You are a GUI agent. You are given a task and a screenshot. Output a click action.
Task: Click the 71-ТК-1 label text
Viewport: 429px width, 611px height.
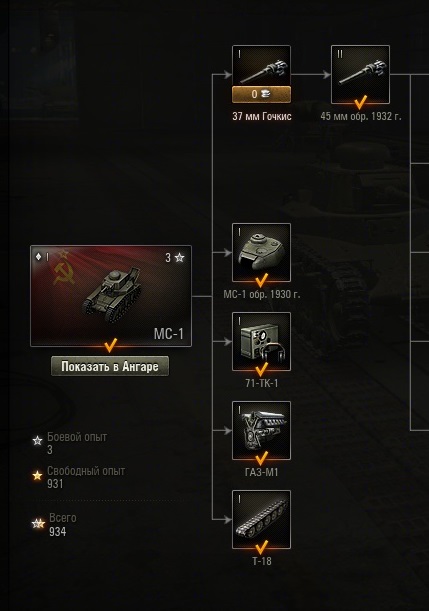click(x=261, y=383)
